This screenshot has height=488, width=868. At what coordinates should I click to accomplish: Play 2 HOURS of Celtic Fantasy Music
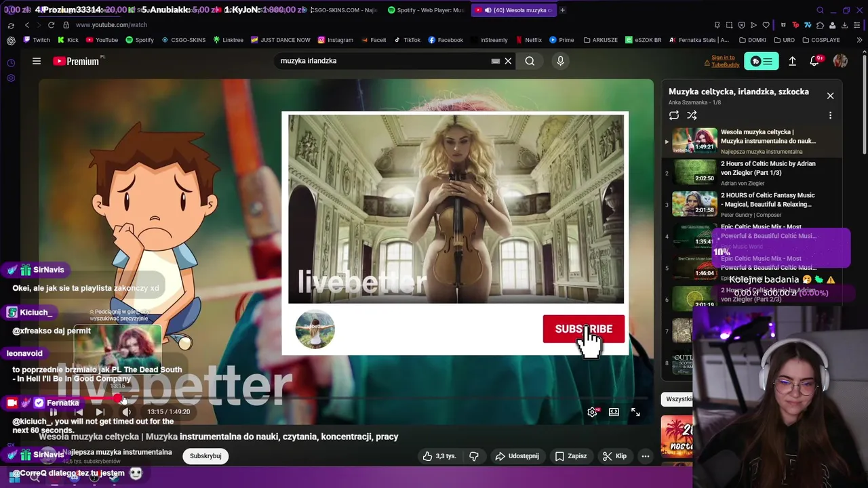tap(753, 205)
